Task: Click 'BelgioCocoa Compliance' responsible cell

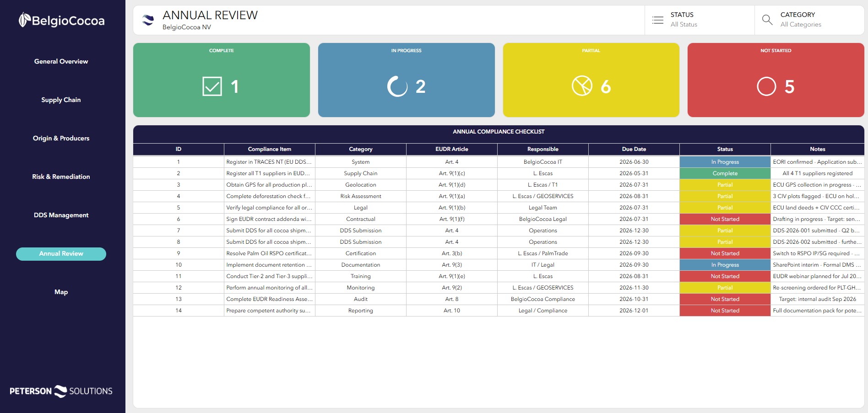Action: click(543, 299)
